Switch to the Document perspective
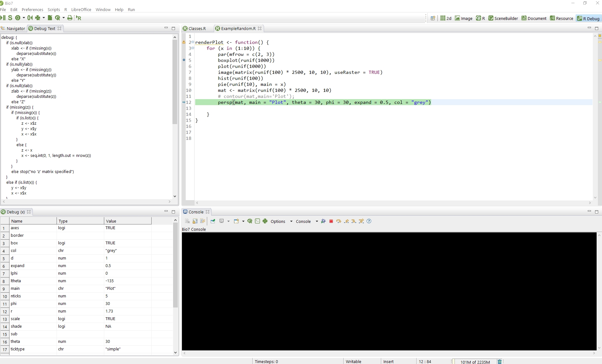This screenshot has width=602, height=364. 534,18
